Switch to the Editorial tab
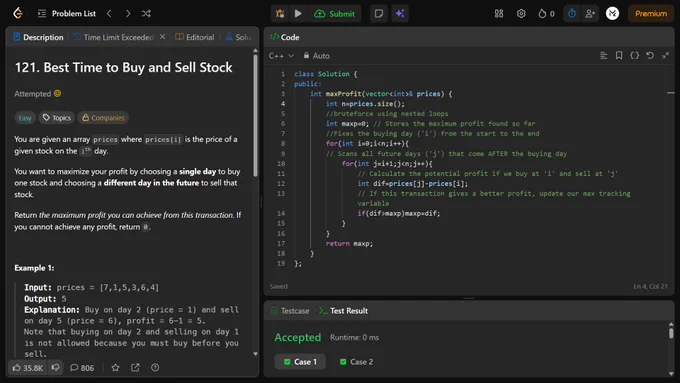This screenshot has height=383, width=680. [x=195, y=37]
